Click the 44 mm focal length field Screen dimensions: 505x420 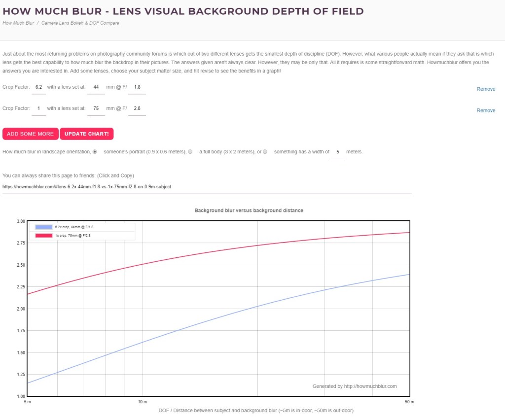pos(96,87)
